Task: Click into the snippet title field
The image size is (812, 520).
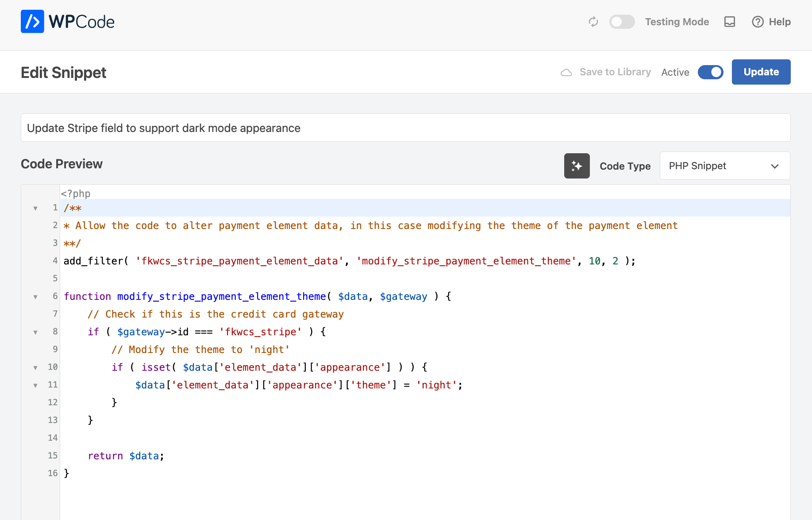Action: pyautogui.click(x=405, y=128)
